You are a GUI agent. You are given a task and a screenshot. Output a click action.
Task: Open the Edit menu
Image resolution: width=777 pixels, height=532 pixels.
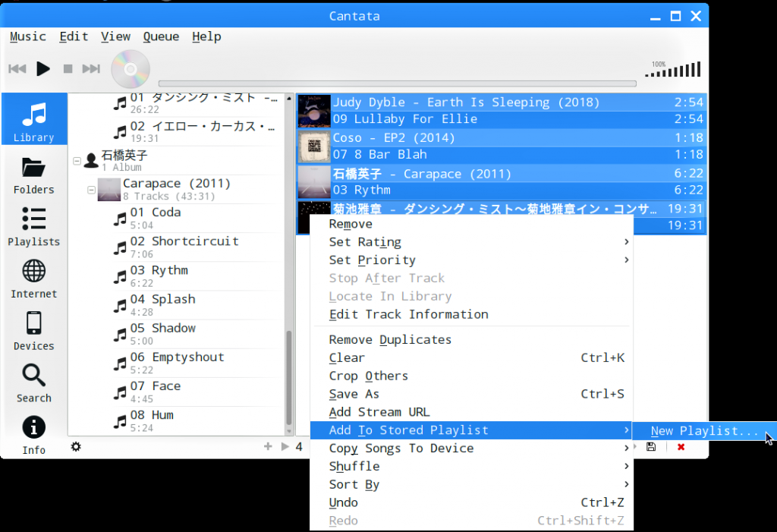[74, 36]
